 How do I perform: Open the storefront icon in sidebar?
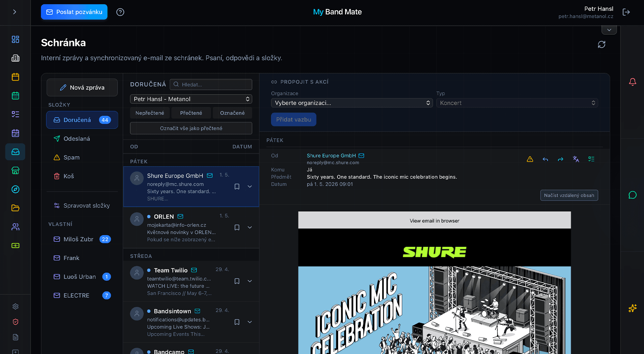[x=15, y=171]
